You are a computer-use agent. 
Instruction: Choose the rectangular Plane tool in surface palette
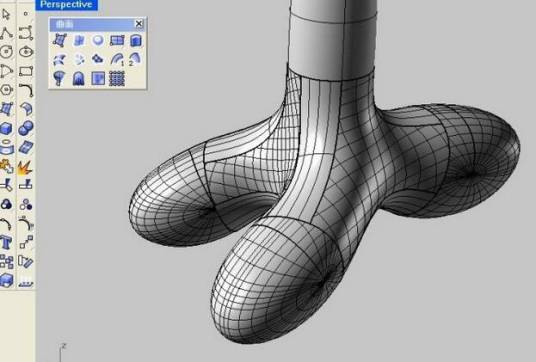[117, 40]
